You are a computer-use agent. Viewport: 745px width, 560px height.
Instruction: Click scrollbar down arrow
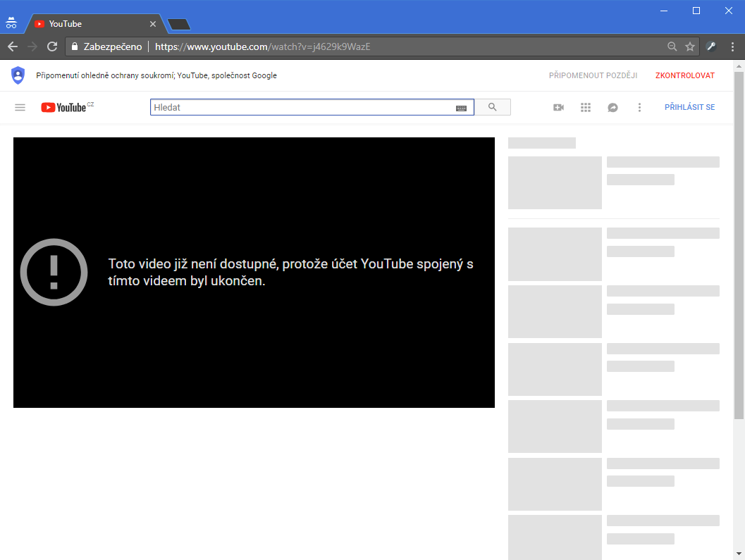coord(739,554)
